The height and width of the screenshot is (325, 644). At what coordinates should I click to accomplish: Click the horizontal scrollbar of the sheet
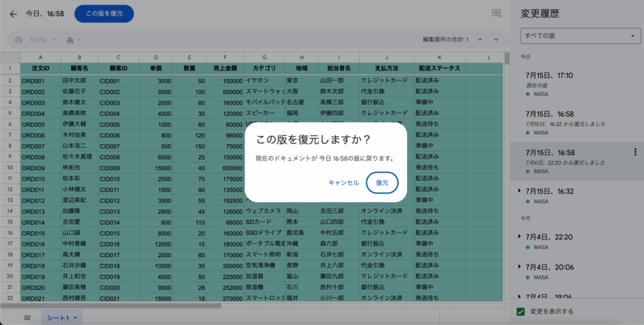tap(111, 305)
